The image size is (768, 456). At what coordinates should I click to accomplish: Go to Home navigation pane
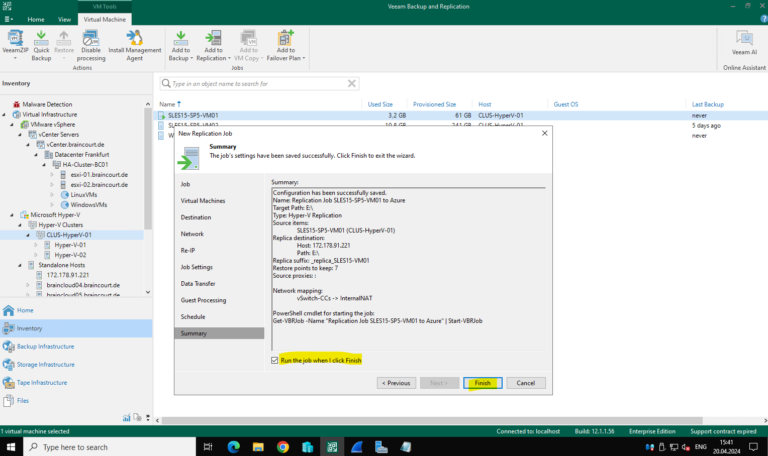pyautogui.click(x=25, y=311)
